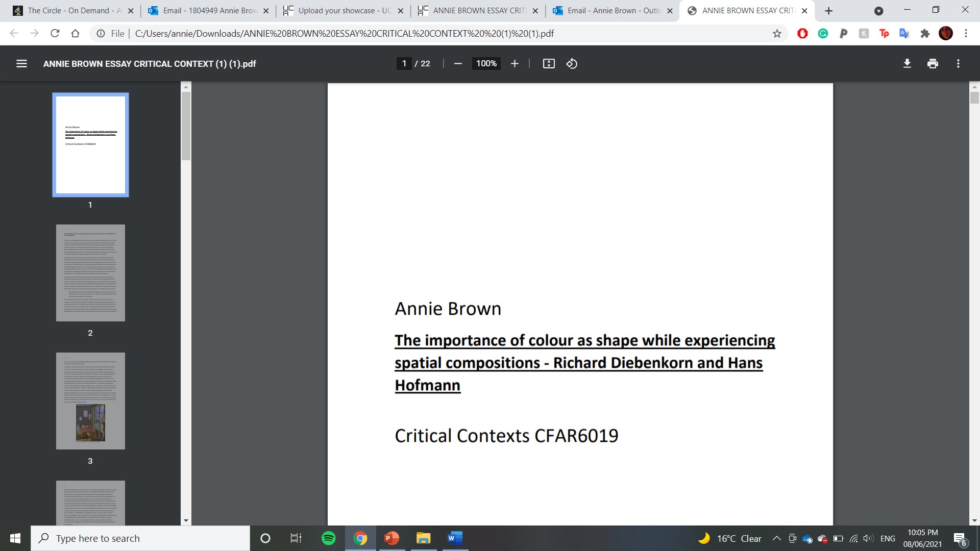Open Chrome's three-dot browser menu
Image resolution: width=980 pixels, height=551 pixels.
tap(966, 33)
